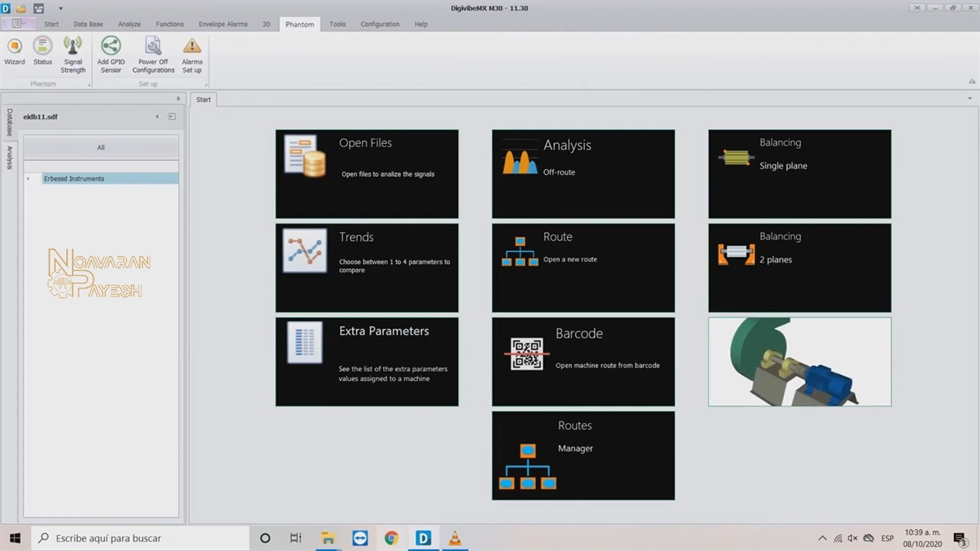The height and width of the screenshot is (551, 980).
Task: Click the 3D machine model thumbnail
Action: 799,361
